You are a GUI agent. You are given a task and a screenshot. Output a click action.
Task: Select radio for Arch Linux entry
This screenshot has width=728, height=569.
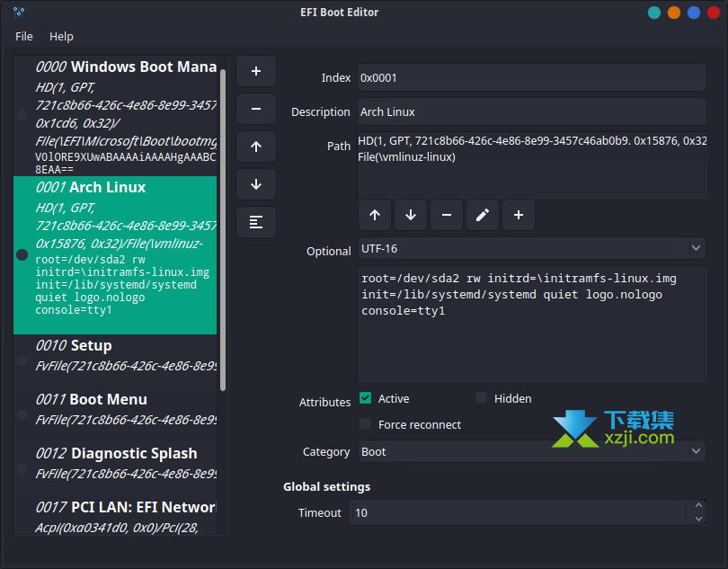(22, 254)
